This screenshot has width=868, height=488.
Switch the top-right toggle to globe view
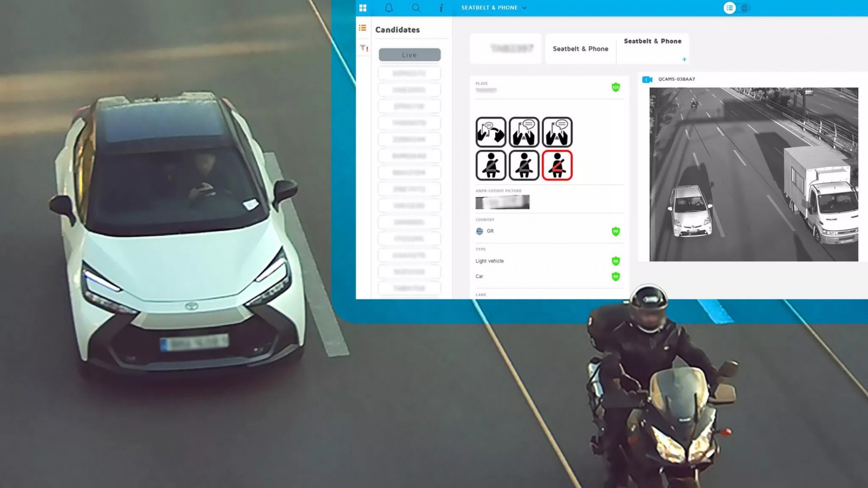(x=744, y=8)
